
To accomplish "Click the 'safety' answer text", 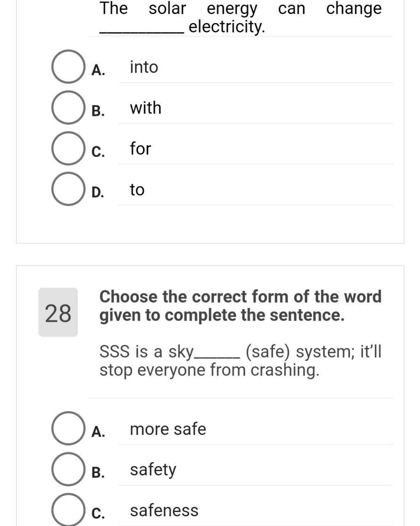I will (153, 470).
